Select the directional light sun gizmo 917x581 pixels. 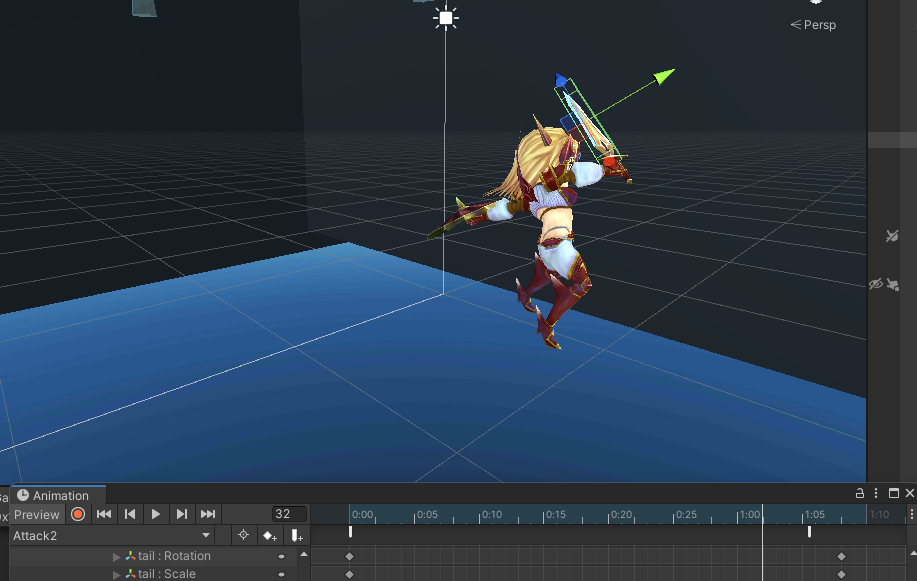click(x=446, y=18)
